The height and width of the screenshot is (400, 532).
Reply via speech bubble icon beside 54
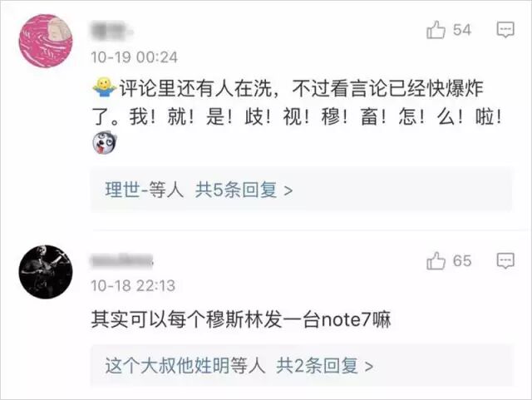click(505, 30)
